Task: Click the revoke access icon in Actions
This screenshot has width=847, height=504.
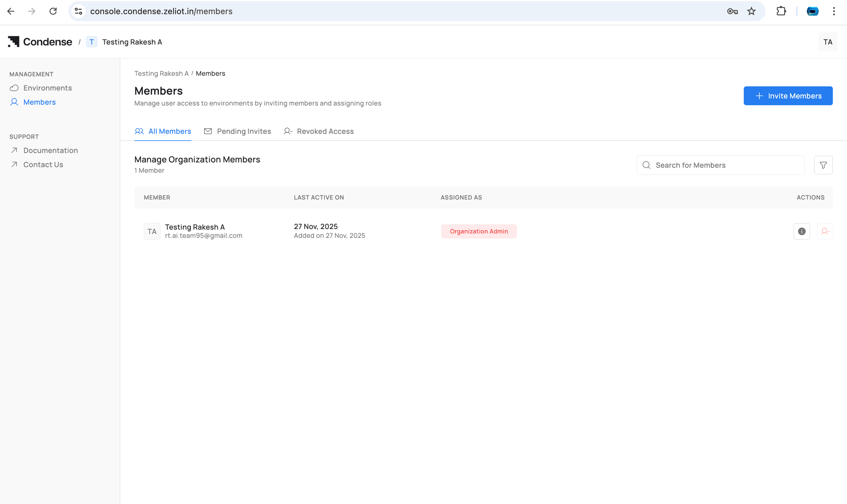Action: (x=825, y=231)
